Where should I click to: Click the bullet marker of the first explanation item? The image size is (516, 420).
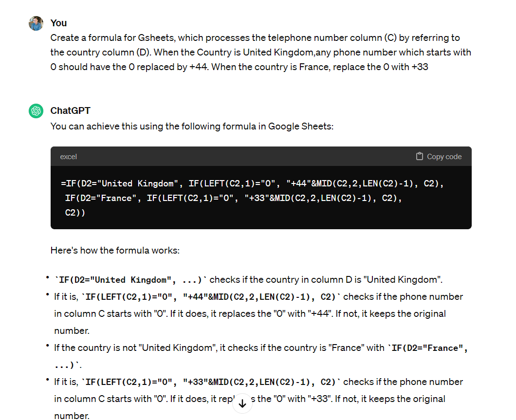click(48, 278)
